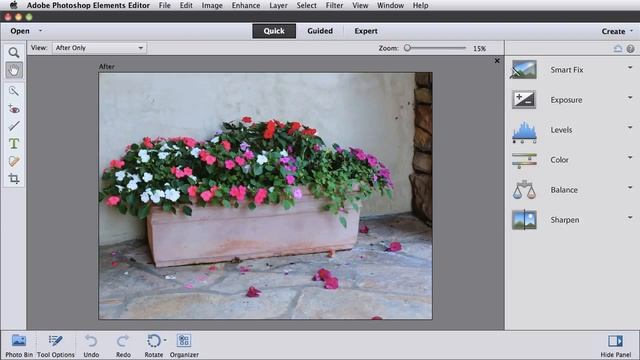Select the Zoom tool in the toolbox
This screenshot has height=360, width=640.
[14, 53]
